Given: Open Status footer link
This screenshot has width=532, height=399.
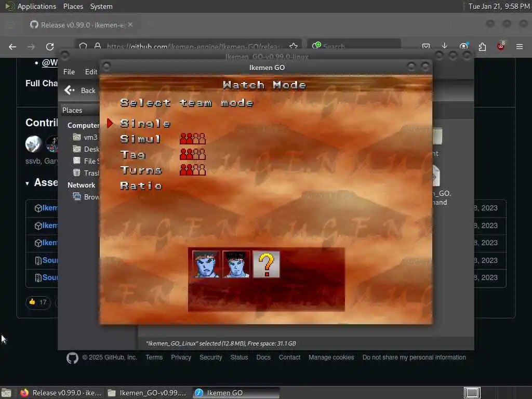Looking at the screenshot, I should click(x=239, y=357).
